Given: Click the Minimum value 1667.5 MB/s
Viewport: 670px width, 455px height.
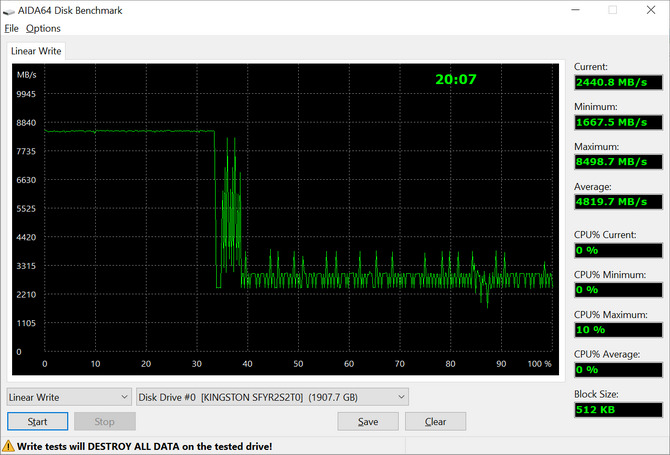Looking at the screenshot, I should [618, 123].
